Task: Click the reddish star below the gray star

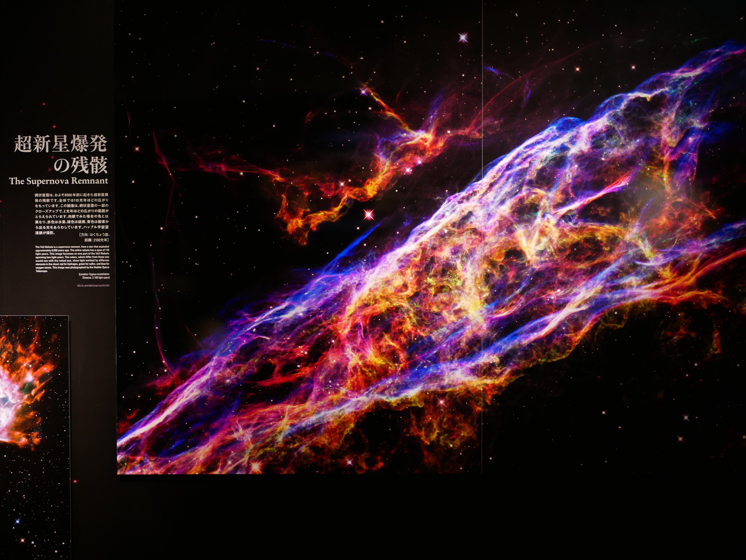Action: click(680, 439)
